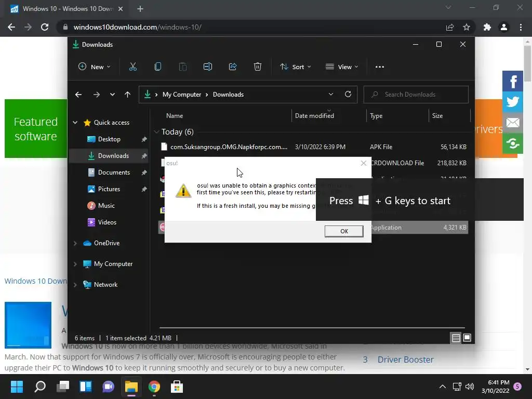Open Microsoft Store from taskbar
The image size is (532, 399).
(x=177, y=387)
